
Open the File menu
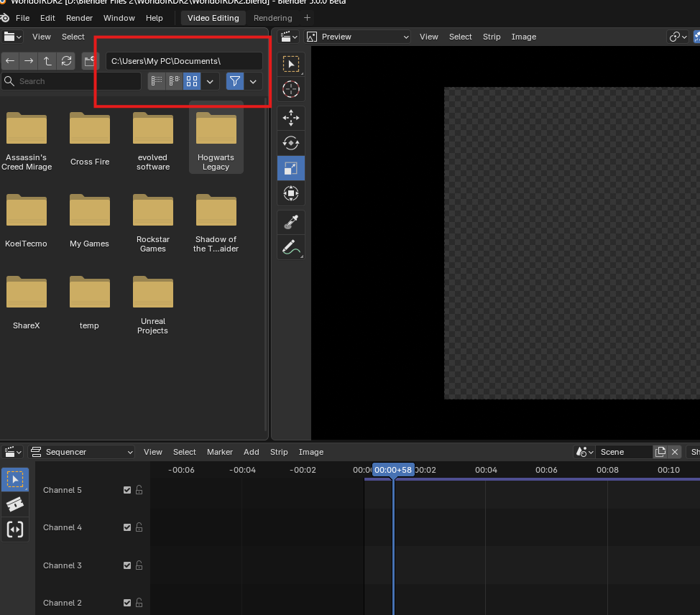click(x=22, y=18)
